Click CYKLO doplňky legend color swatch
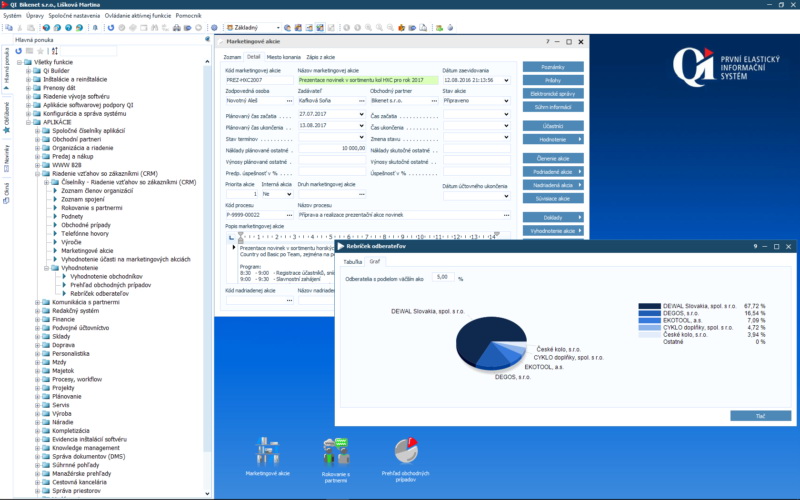This screenshot has width=800, height=500. pyautogui.click(x=649, y=328)
